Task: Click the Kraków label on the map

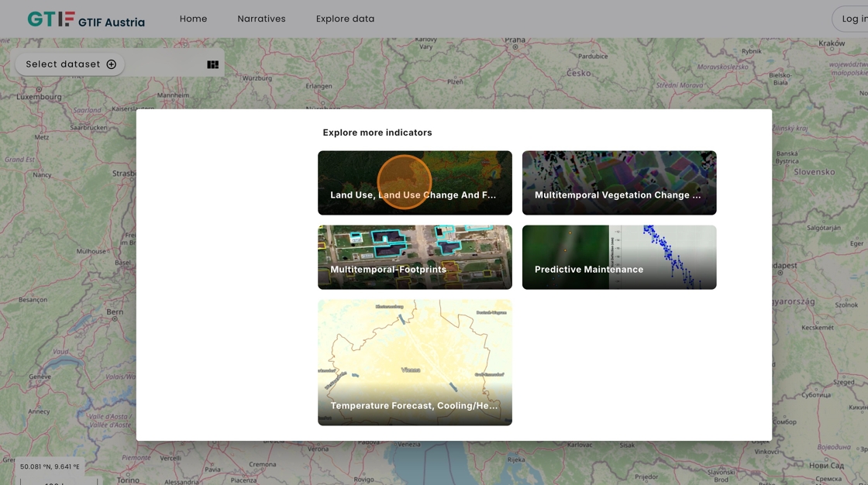Action: tap(831, 44)
